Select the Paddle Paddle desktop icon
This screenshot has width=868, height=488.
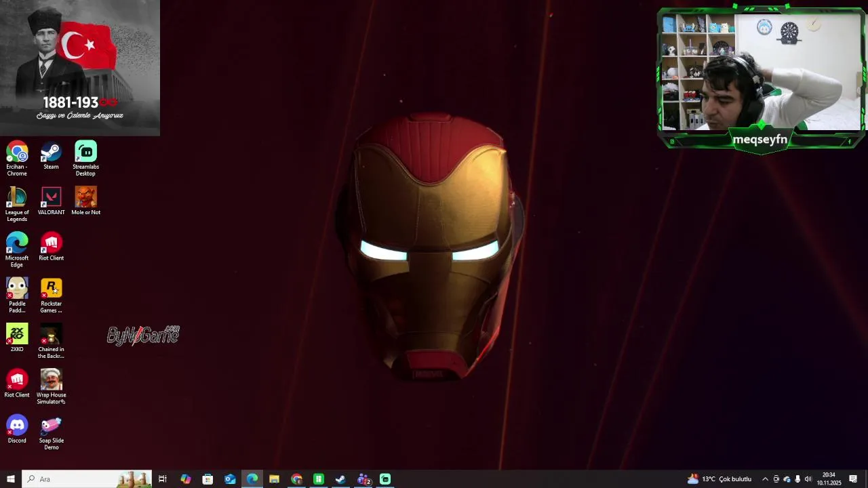[17, 296]
